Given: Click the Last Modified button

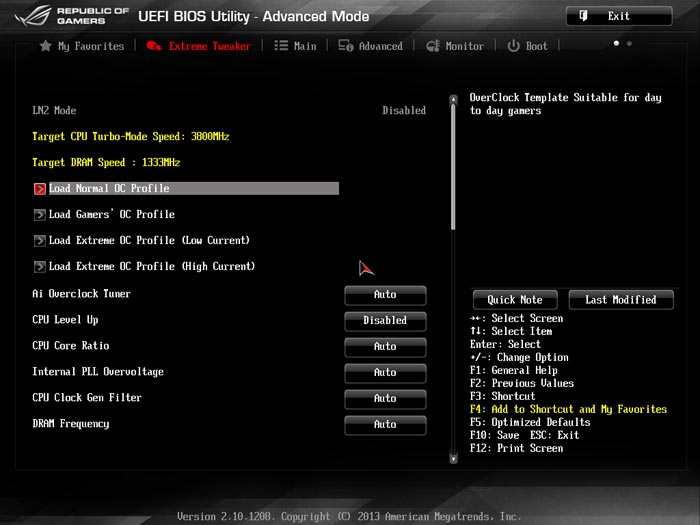Looking at the screenshot, I should pos(621,300).
